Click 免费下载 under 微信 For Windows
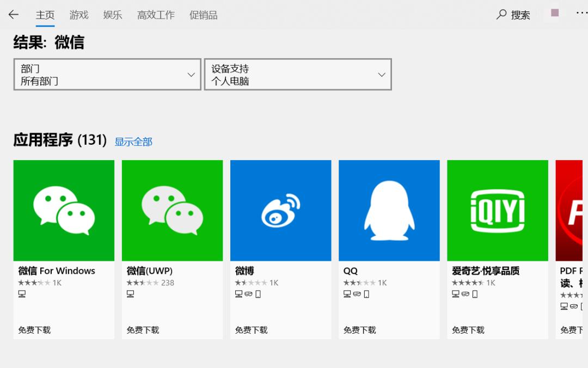588x368 pixels. tap(34, 329)
